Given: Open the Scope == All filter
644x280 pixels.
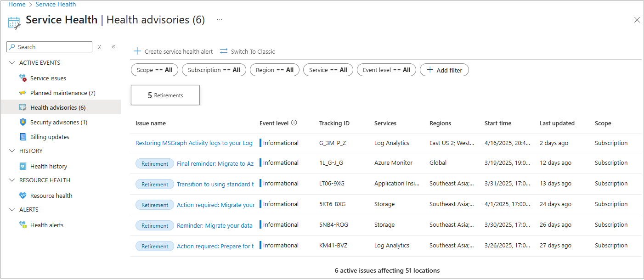Looking at the screenshot, I should (x=155, y=70).
